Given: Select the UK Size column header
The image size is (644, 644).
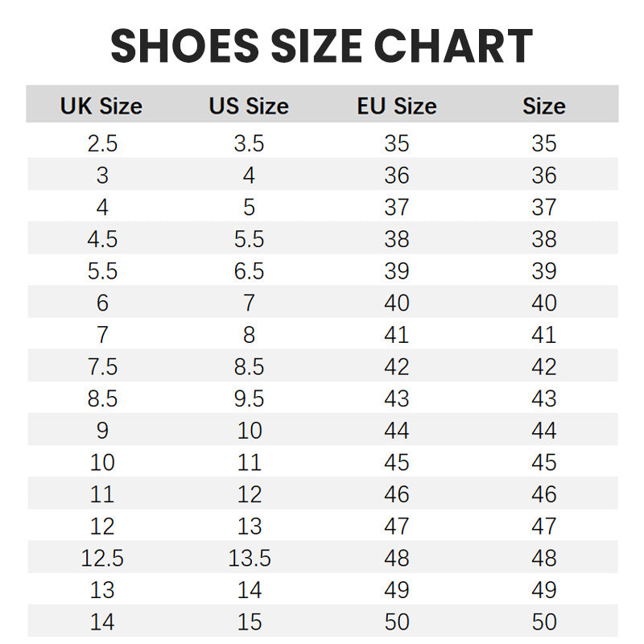Looking at the screenshot, I should point(101,106).
